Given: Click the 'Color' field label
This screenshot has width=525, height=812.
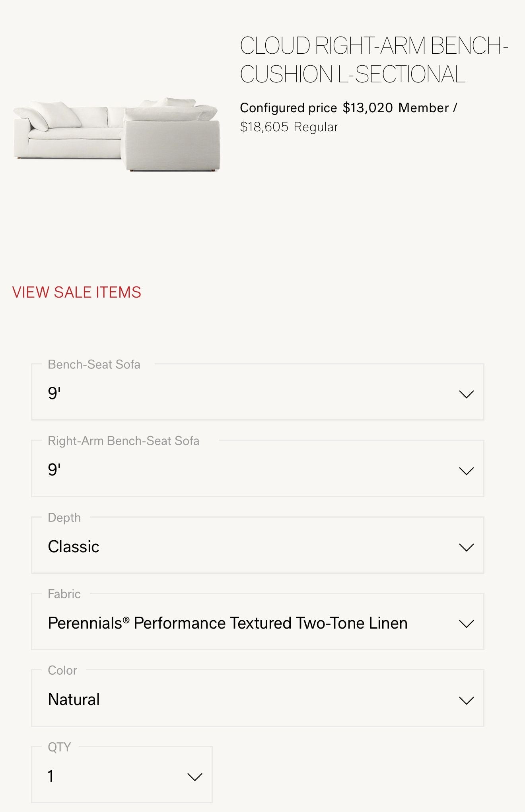Looking at the screenshot, I should point(62,670).
